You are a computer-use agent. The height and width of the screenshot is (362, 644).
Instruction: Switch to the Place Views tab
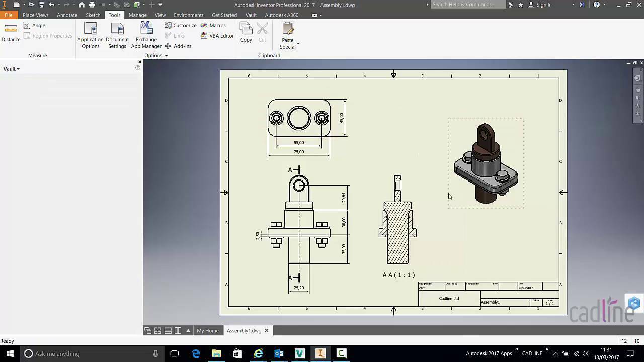[35, 15]
